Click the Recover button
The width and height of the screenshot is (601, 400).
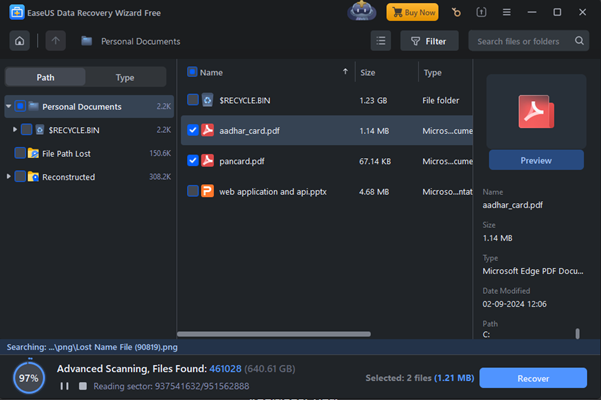533,378
